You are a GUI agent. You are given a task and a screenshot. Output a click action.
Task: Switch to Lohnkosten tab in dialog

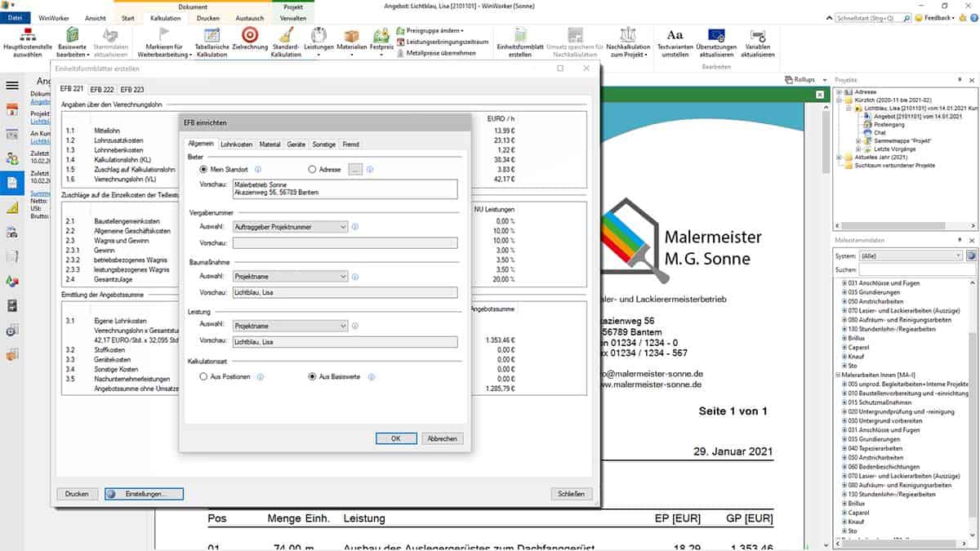237,144
